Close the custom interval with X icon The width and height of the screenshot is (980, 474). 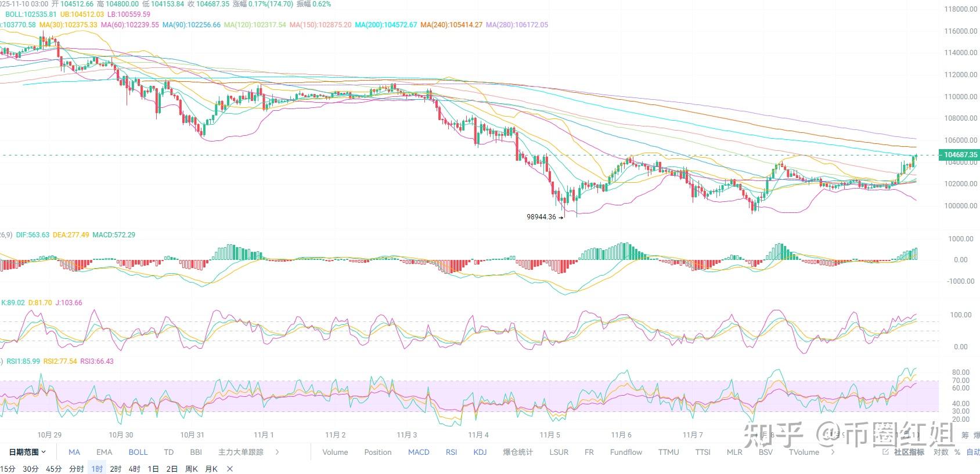(x=230, y=469)
